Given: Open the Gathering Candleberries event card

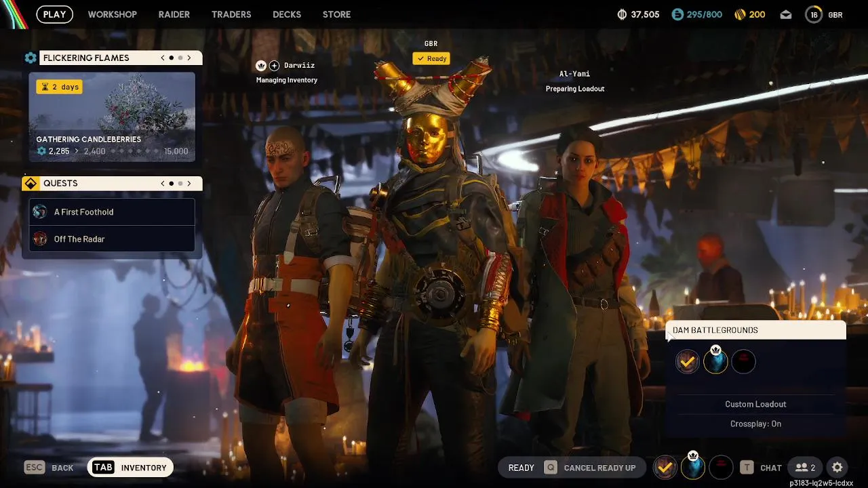Looking at the screenshot, I should point(112,117).
